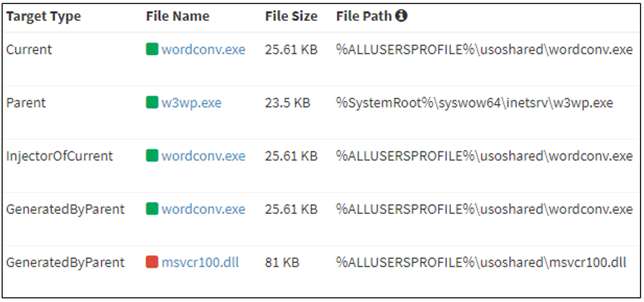Screen dimensions: 644x302
Task: Open wordconv.exe link in the InjectorOfCurrent row
Action: point(203,156)
